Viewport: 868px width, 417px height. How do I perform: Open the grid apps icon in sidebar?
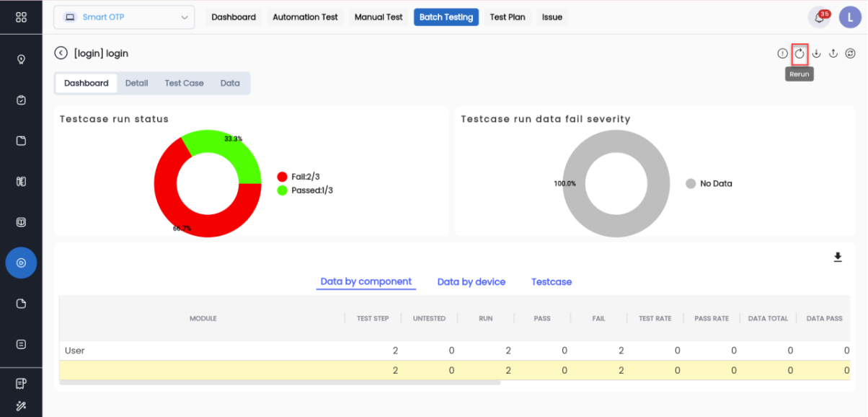coord(21,17)
